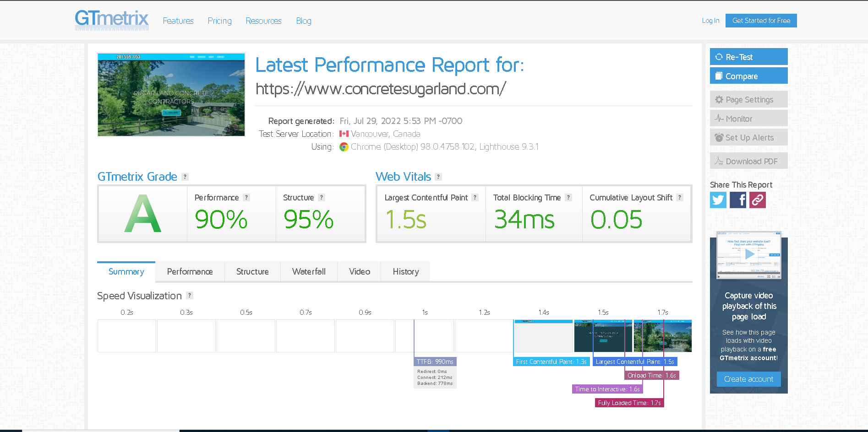The height and width of the screenshot is (432, 868).
Task: View the History tab
Action: [x=406, y=272]
